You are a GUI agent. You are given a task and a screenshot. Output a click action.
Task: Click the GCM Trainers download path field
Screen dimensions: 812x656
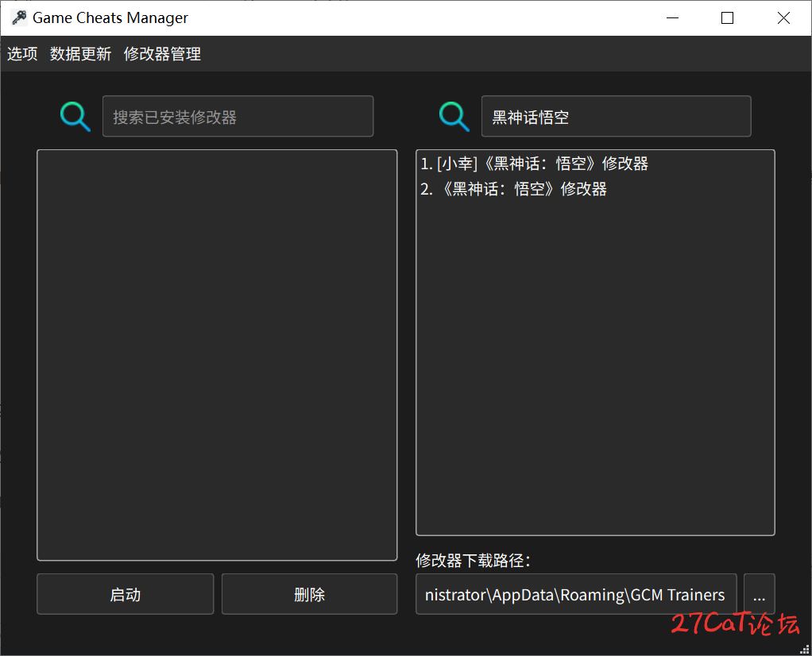tap(576, 594)
